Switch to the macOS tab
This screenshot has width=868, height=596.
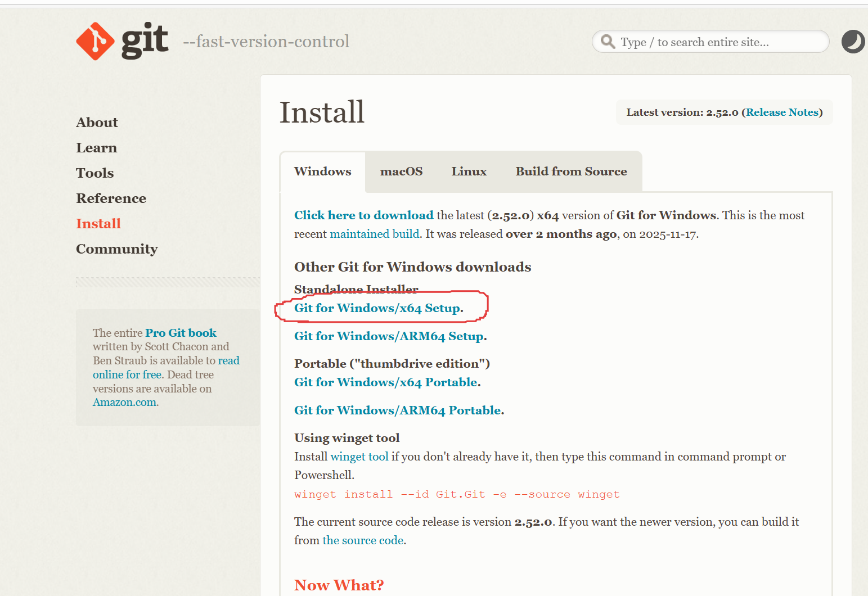401,171
